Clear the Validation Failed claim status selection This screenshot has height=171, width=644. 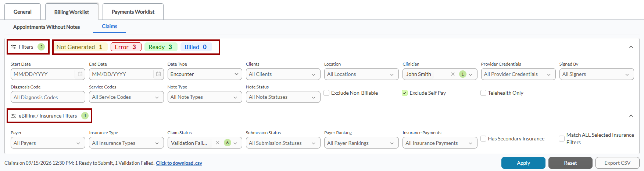coord(218,143)
